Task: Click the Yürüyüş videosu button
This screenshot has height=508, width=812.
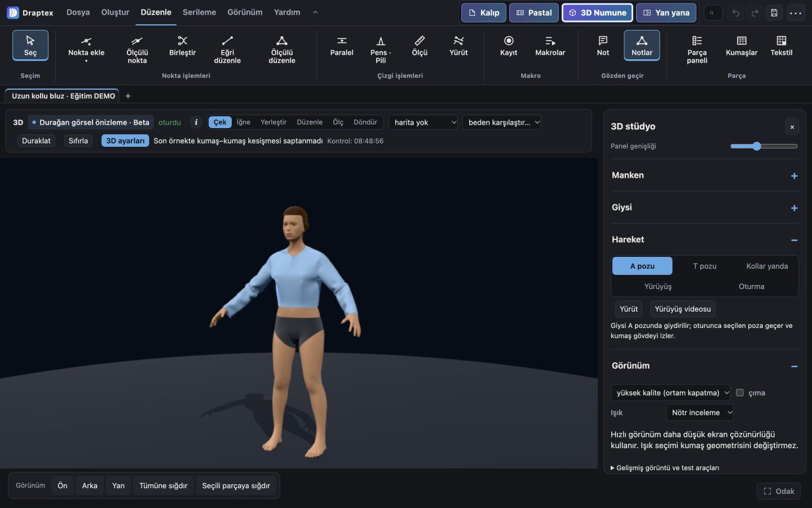Action: click(682, 309)
